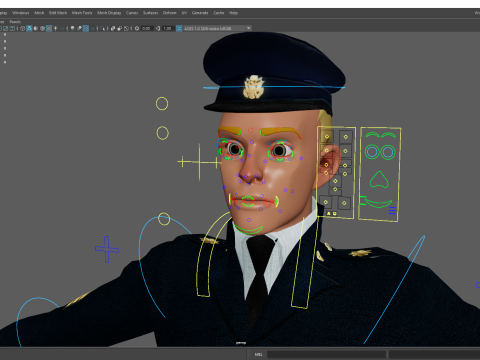
Task: Click the exposure value field 0.00
Action: (147, 28)
